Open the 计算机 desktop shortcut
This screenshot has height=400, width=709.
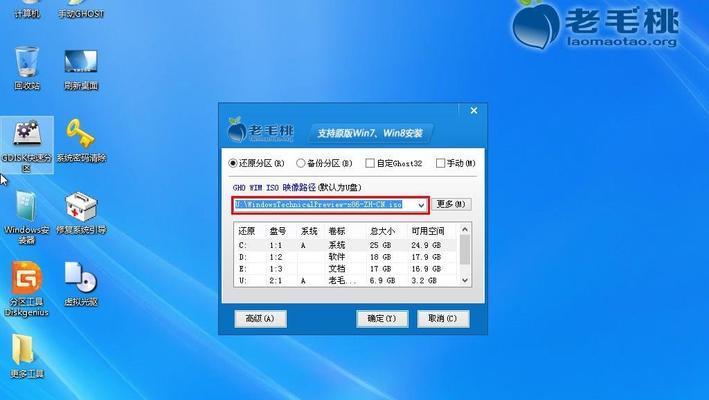click(x=27, y=9)
